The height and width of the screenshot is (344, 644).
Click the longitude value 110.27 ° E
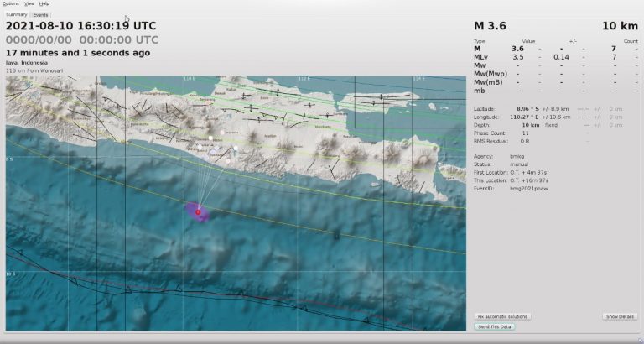[524, 117]
